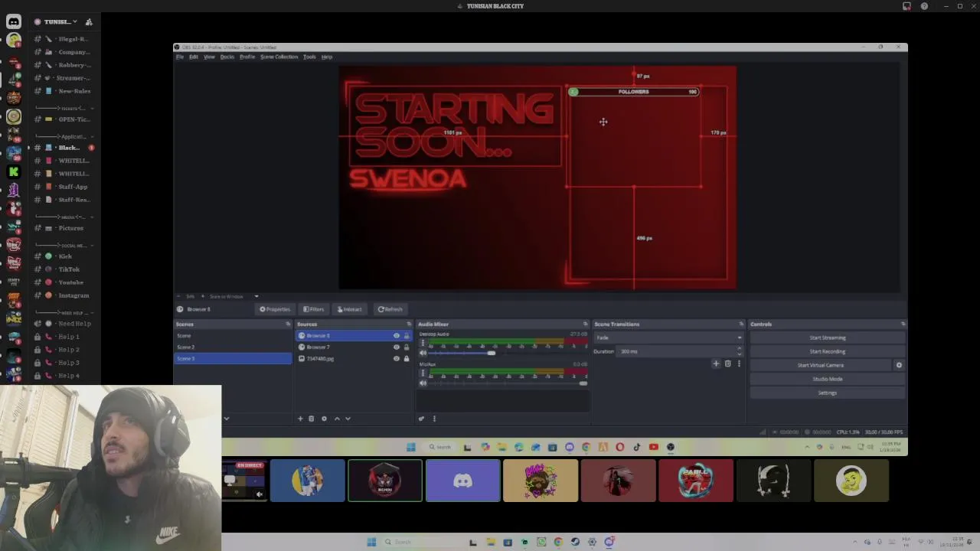Open Profile menu in OBS

pos(247,57)
